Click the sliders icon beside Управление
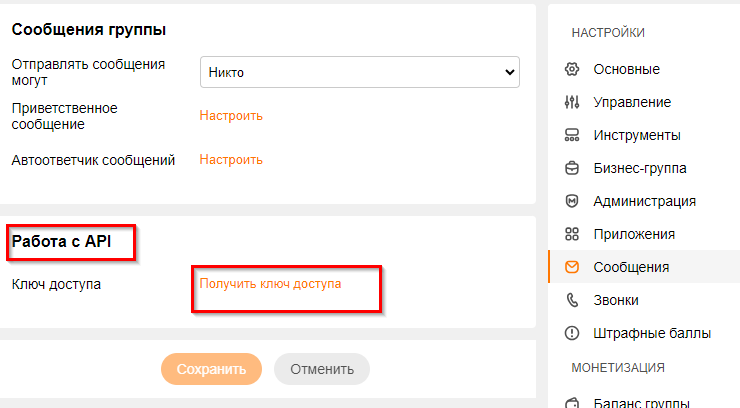The image size is (740, 408). coord(572,102)
